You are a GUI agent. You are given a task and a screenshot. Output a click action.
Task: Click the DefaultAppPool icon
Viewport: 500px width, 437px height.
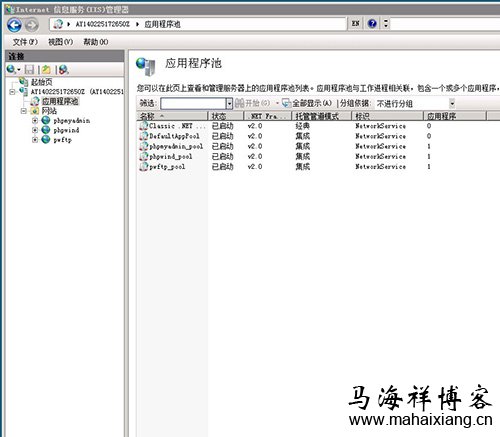point(143,136)
